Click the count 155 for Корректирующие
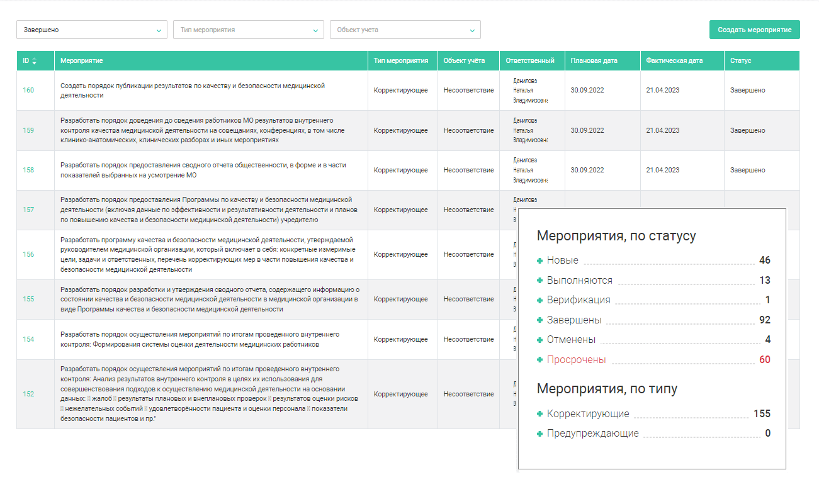The width and height of the screenshot is (819, 504). (762, 414)
